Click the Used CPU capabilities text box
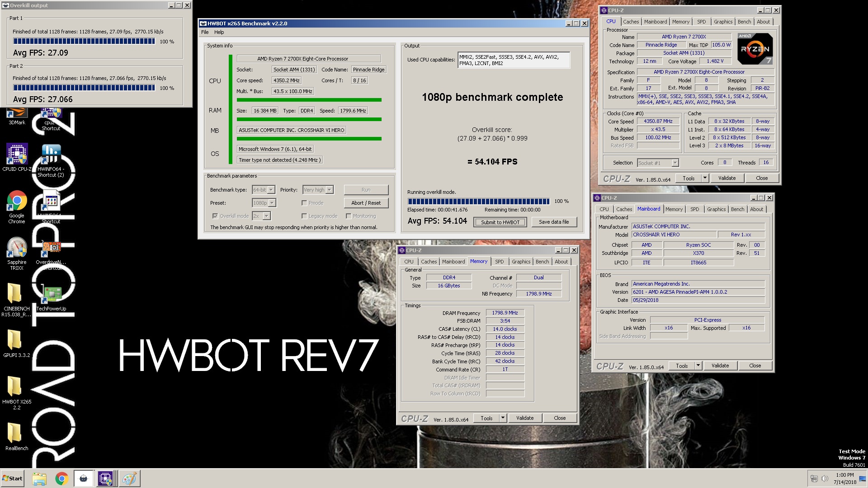This screenshot has width=868, height=488. [514, 60]
